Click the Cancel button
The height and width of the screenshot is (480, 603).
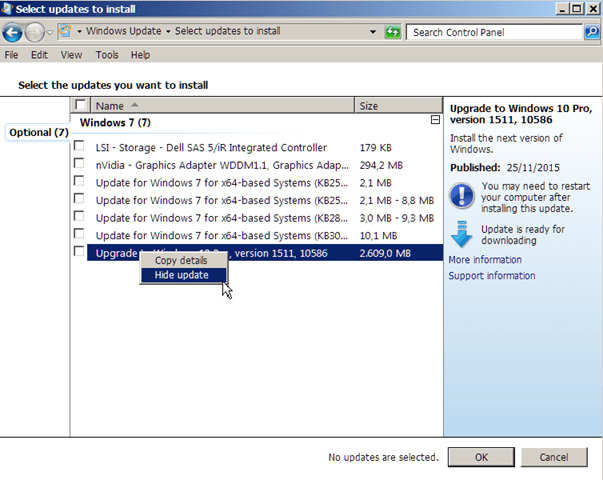(554, 457)
